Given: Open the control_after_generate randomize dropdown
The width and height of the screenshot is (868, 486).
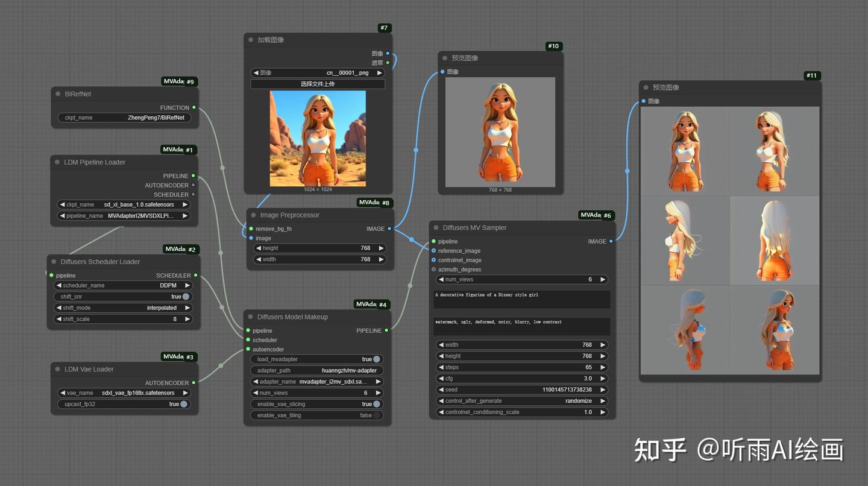Looking at the screenshot, I should [x=521, y=400].
